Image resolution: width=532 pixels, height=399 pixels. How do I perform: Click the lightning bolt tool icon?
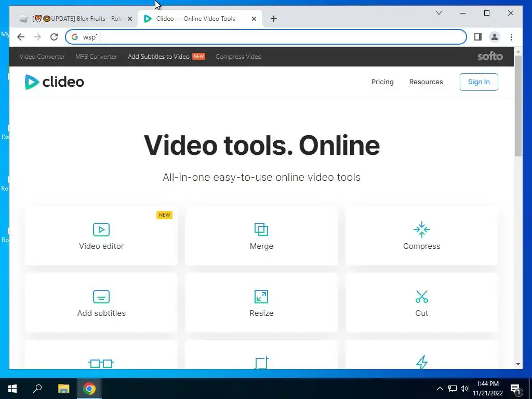click(421, 362)
